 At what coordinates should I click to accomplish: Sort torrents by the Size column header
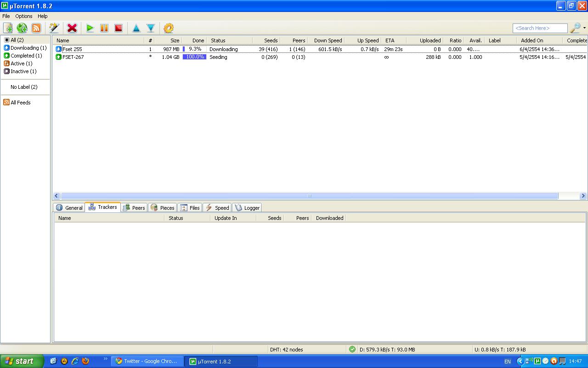tap(168, 40)
